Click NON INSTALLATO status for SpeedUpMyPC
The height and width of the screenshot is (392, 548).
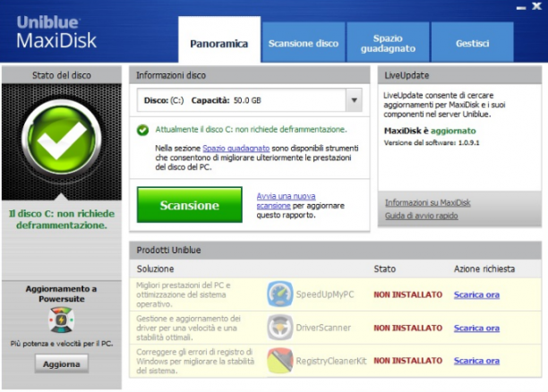click(407, 294)
